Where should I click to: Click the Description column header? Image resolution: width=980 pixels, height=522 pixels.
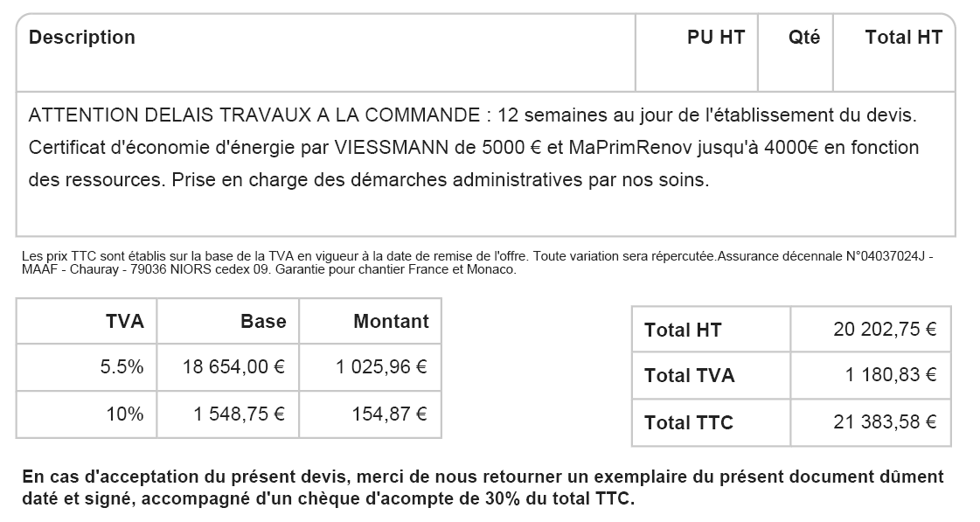pyautogui.click(x=82, y=38)
